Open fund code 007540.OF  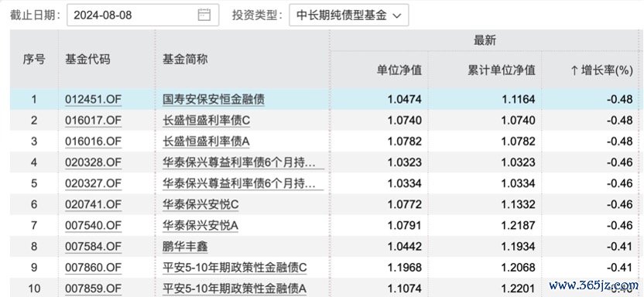tap(93, 225)
